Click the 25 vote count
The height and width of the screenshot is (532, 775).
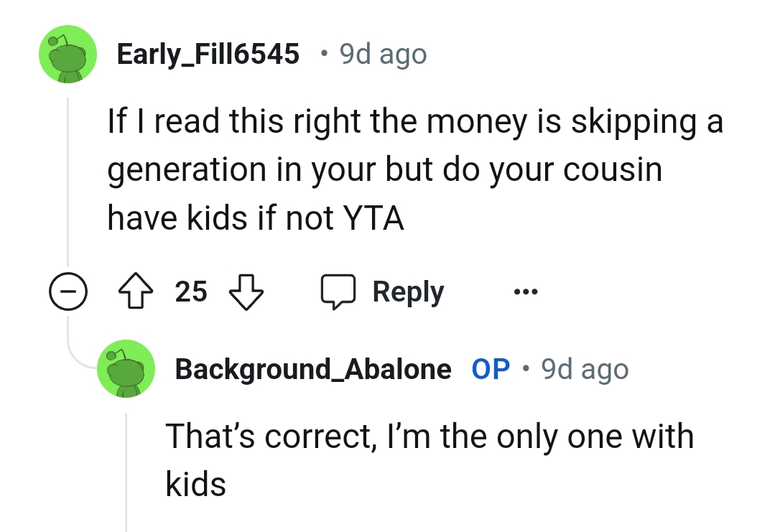[x=190, y=291]
